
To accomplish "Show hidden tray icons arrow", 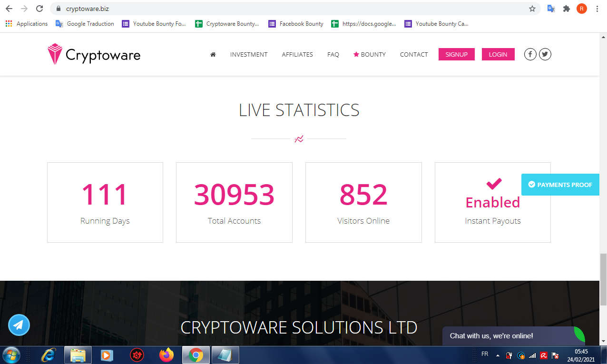I will pyautogui.click(x=498, y=355).
